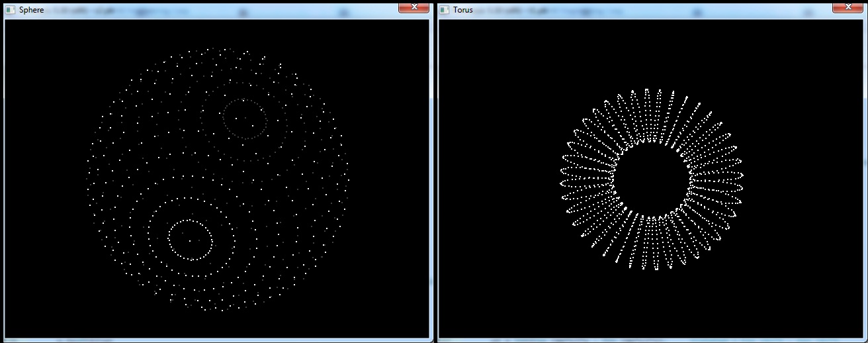Close the Sphere window

pos(413,7)
